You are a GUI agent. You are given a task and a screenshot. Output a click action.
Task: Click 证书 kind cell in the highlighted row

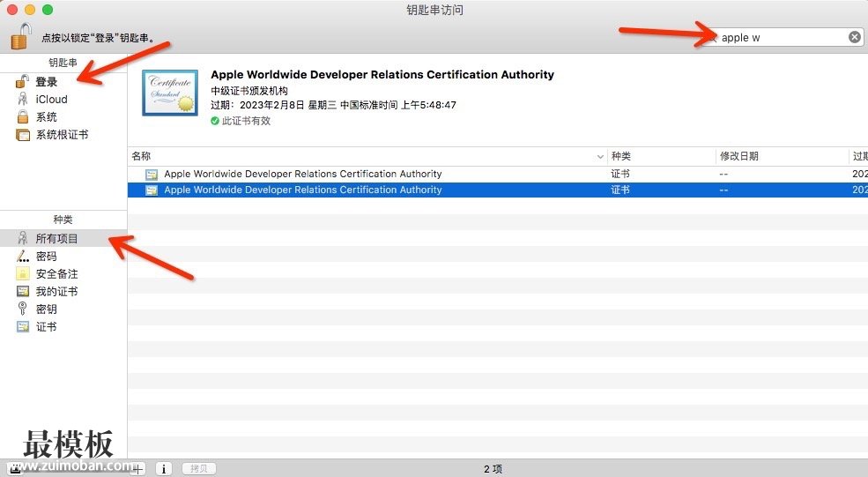(620, 190)
